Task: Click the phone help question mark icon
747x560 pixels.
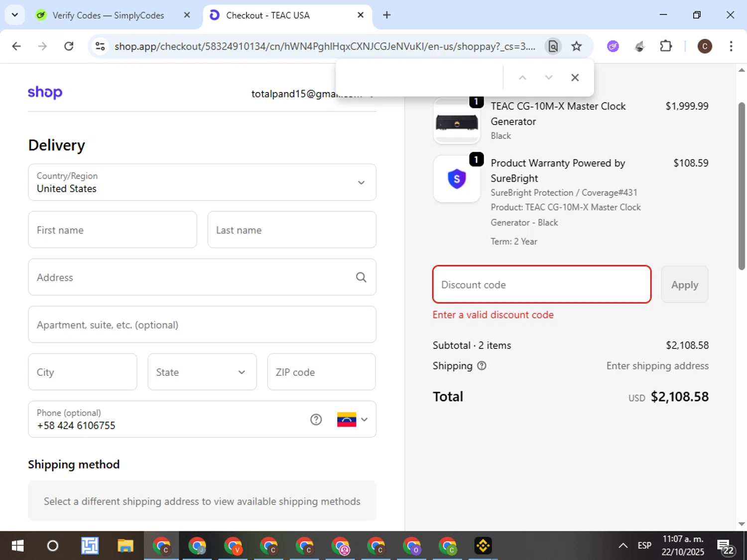Action: pos(316,420)
